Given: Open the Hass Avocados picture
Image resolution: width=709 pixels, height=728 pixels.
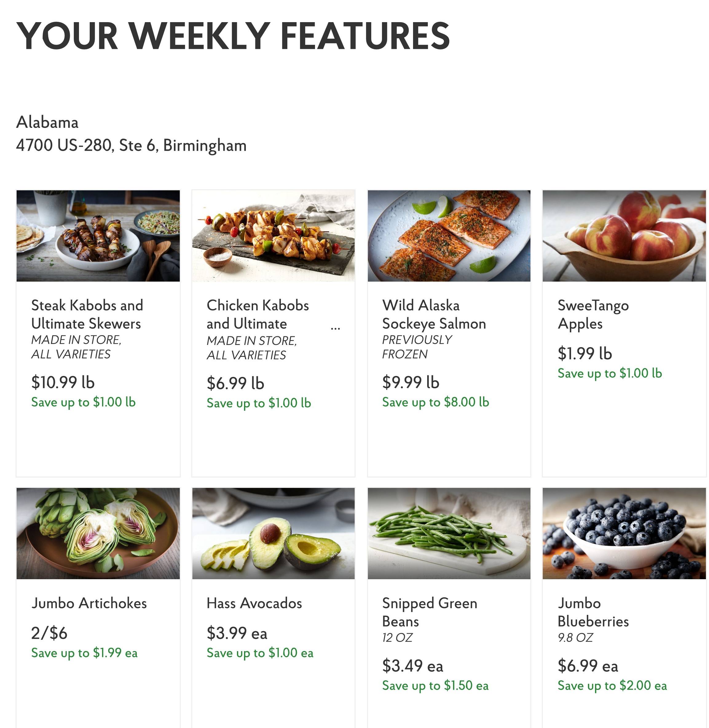Looking at the screenshot, I should point(273,533).
